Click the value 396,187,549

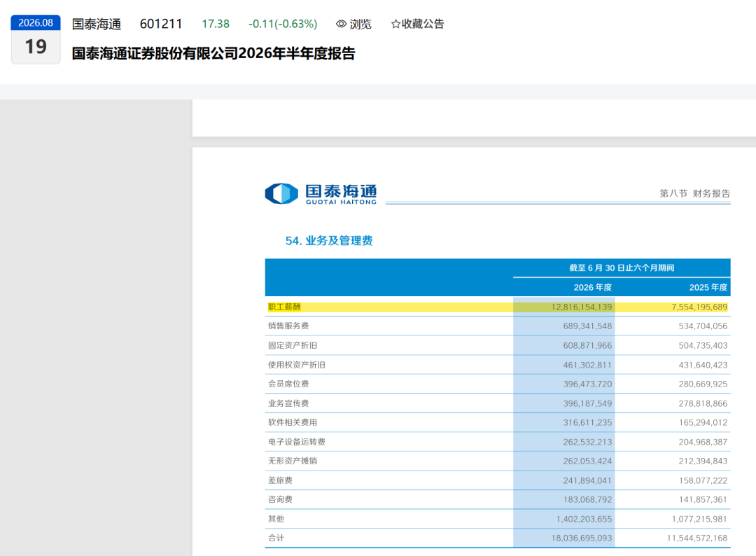[587, 403]
